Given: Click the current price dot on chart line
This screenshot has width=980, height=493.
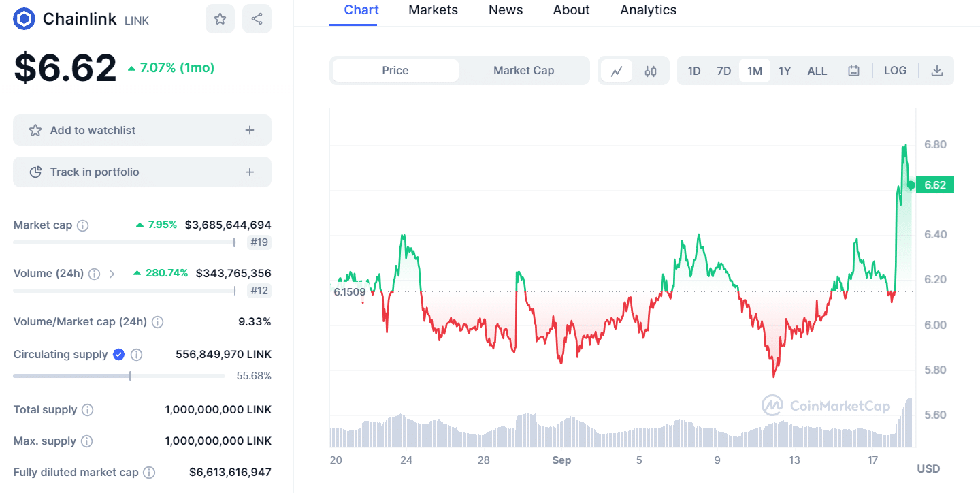Looking at the screenshot, I should pyautogui.click(x=911, y=185).
